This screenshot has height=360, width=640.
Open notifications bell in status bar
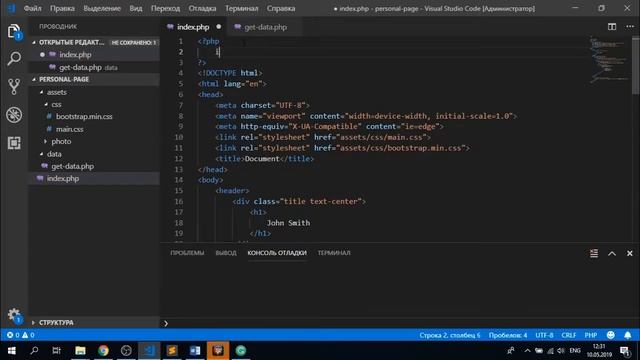coord(627,335)
